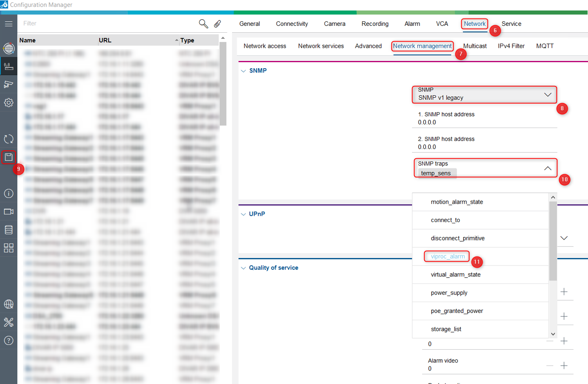Click the save disk icon in sidebar
The width and height of the screenshot is (588, 384).
click(9, 157)
